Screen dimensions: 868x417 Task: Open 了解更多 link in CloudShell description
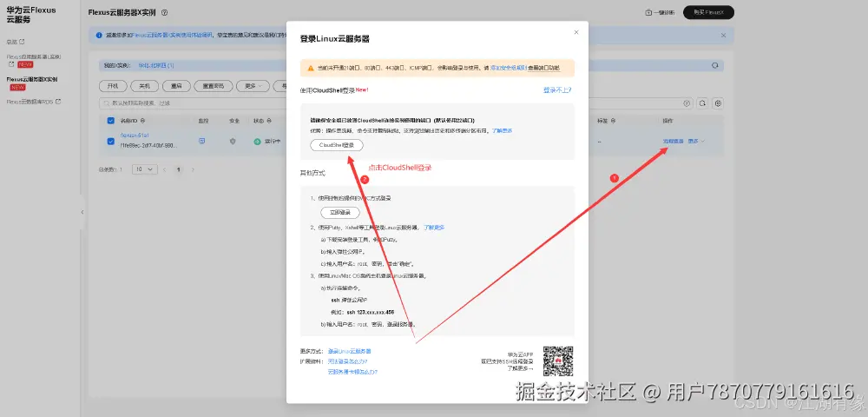(502, 130)
